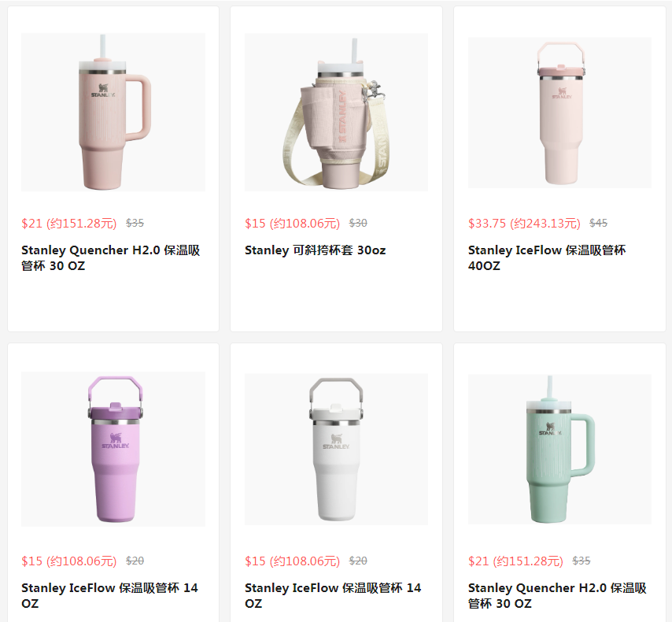
Task: Open the green Quencher H2.0 30 OZ image
Action: tap(559, 449)
